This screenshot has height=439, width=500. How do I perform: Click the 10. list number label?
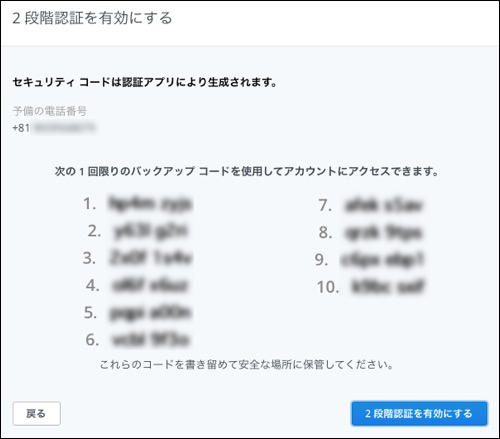click(x=328, y=287)
